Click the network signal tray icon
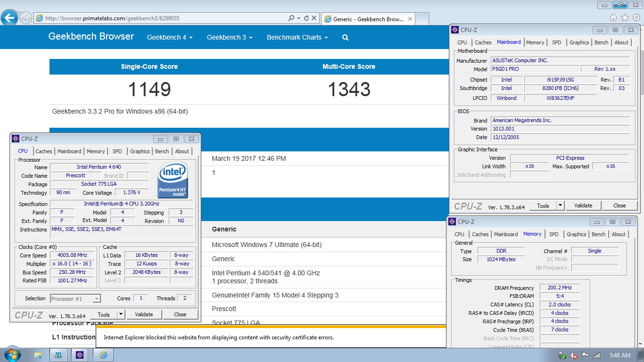The image size is (644, 362). [x=596, y=355]
